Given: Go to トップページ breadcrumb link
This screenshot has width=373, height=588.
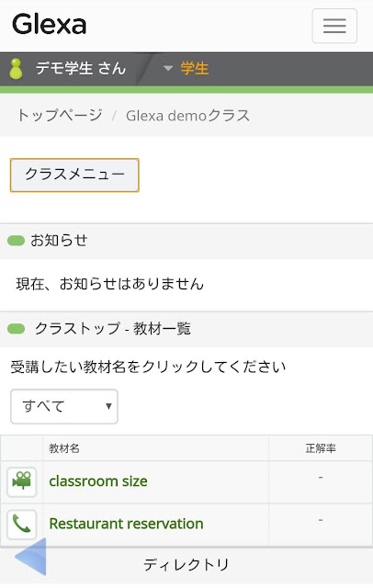Looking at the screenshot, I should 60,116.
